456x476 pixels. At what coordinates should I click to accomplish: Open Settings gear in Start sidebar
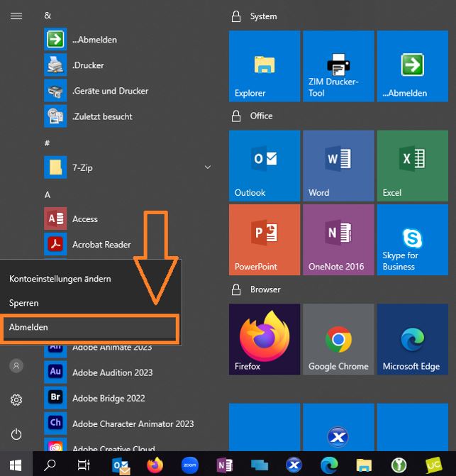16,400
